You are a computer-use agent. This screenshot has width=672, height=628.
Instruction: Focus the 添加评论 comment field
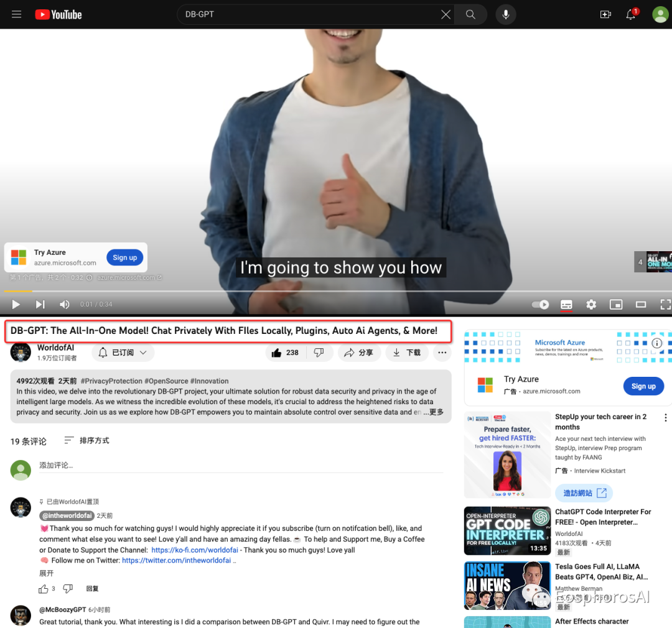pos(241,466)
